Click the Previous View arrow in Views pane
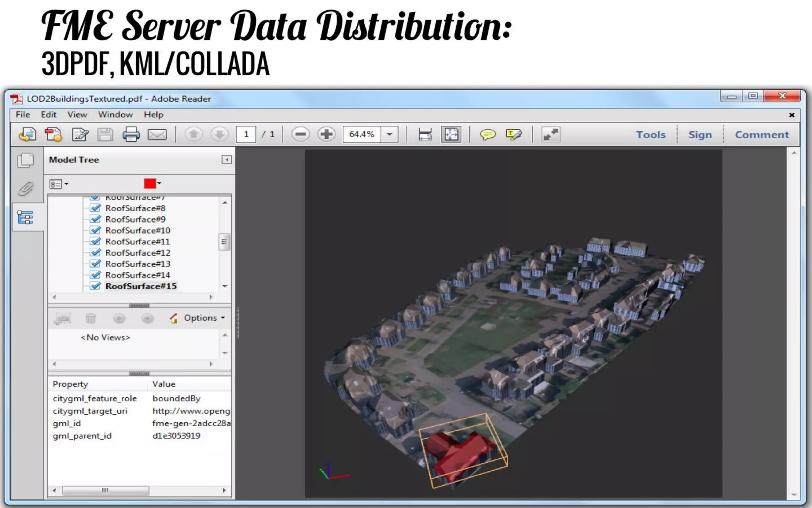Viewport: 812px width, 508px height. pyautogui.click(x=119, y=318)
